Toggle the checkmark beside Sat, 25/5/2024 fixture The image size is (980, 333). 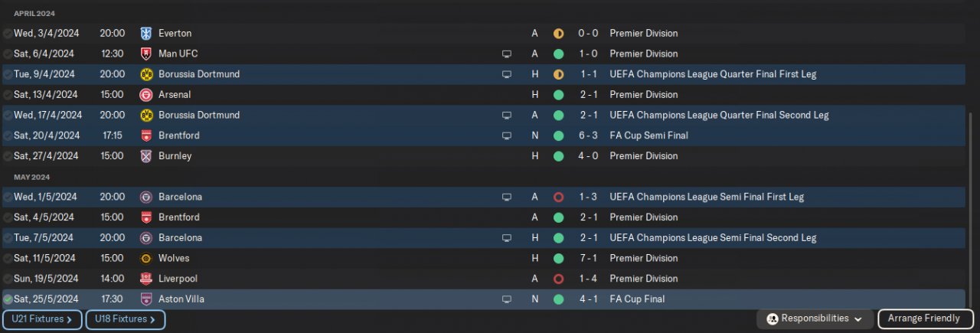click(x=8, y=299)
